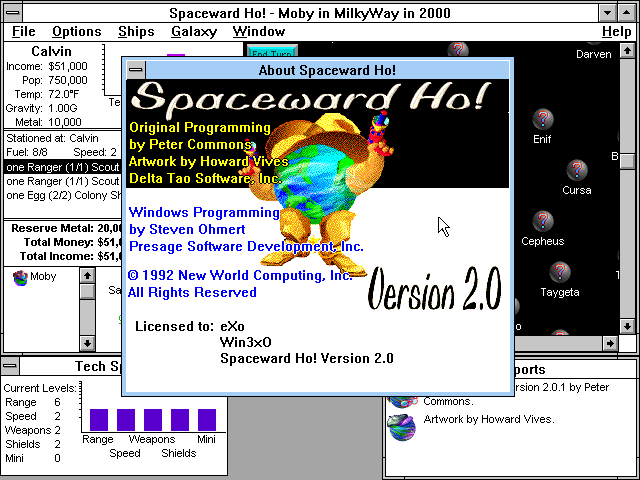
Task: Click the Gravity: 1.00G value
Action: coord(62,108)
